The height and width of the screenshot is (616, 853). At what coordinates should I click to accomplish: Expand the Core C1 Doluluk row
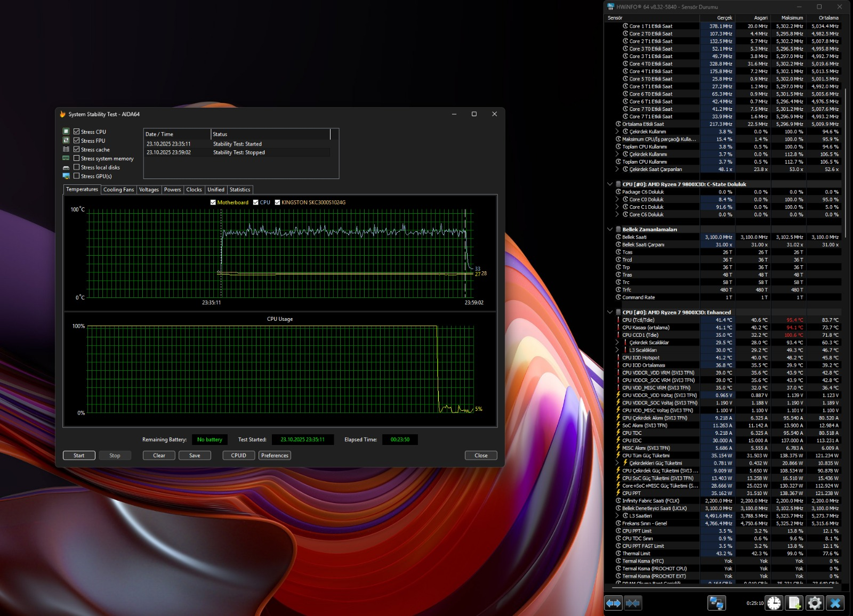pos(617,207)
